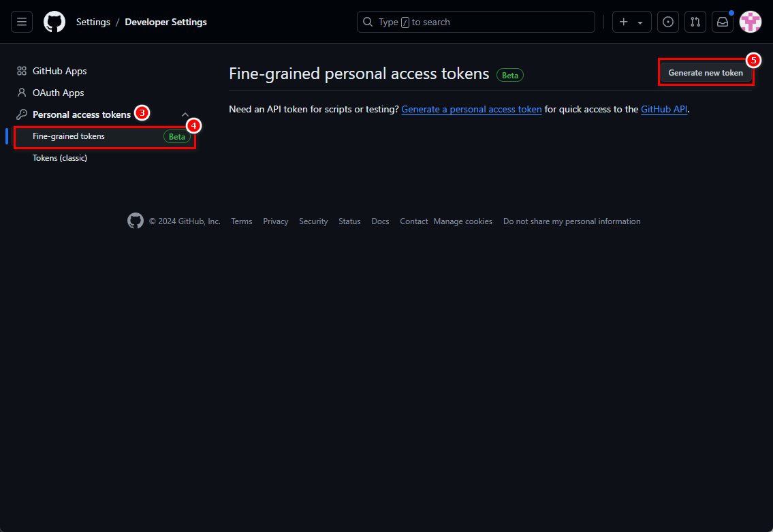773x532 pixels.
Task: Collapse the Personal access tokens section
Action: 185,114
